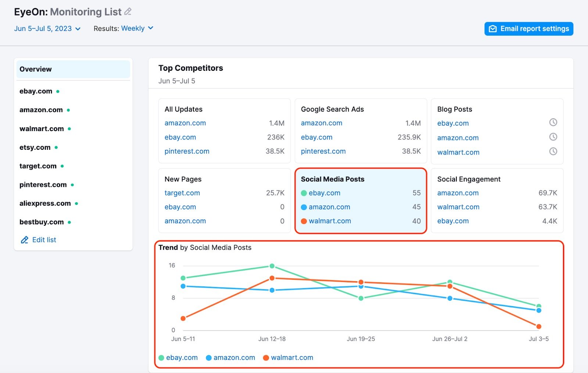This screenshot has width=588, height=373.
Task: Click the green status indicator next to target.com
Action: 61,166
